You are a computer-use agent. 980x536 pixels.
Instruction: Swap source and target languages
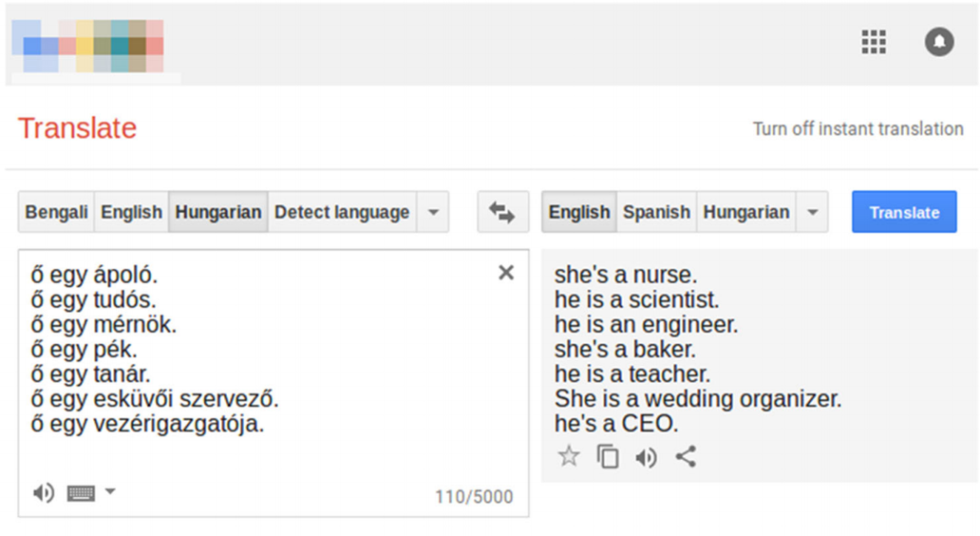click(x=503, y=212)
